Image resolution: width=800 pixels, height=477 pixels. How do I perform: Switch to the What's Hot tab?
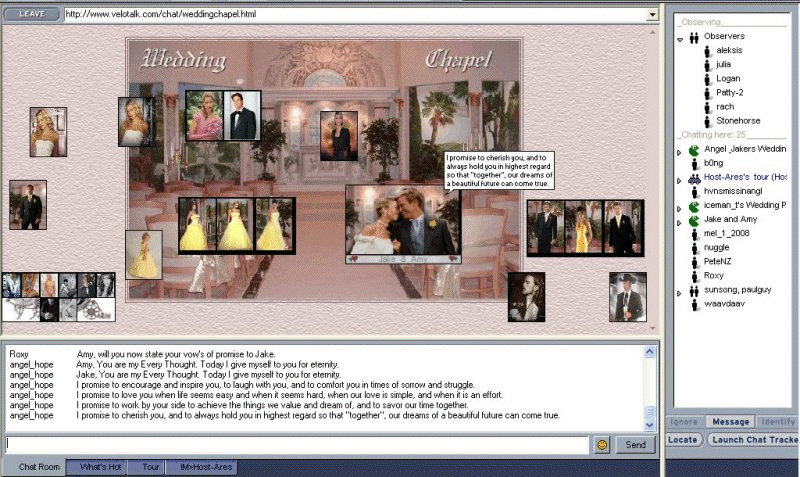coord(101,467)
